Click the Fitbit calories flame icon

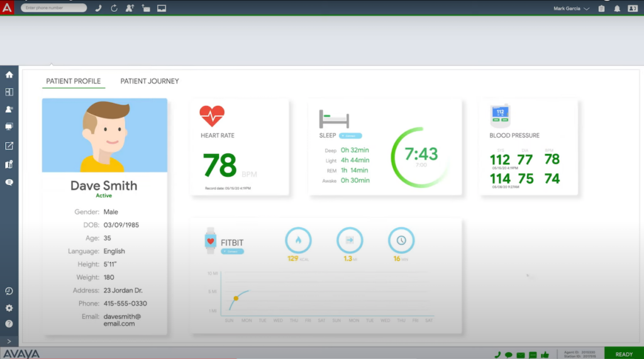[x=298, y=240]
